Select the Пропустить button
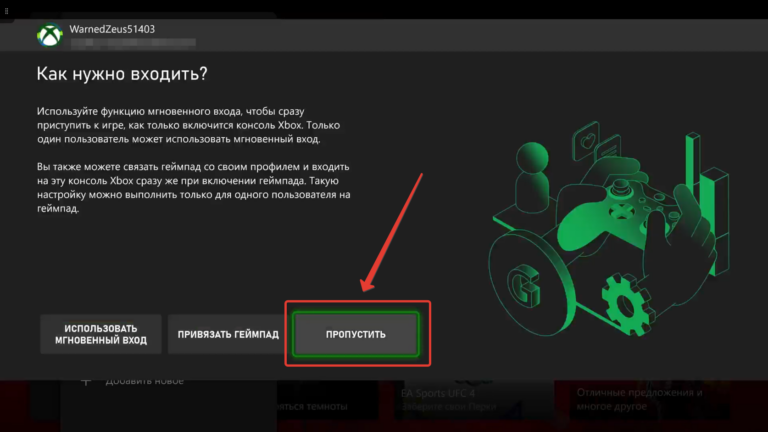 pyautogui.click(x=356, y=335)
